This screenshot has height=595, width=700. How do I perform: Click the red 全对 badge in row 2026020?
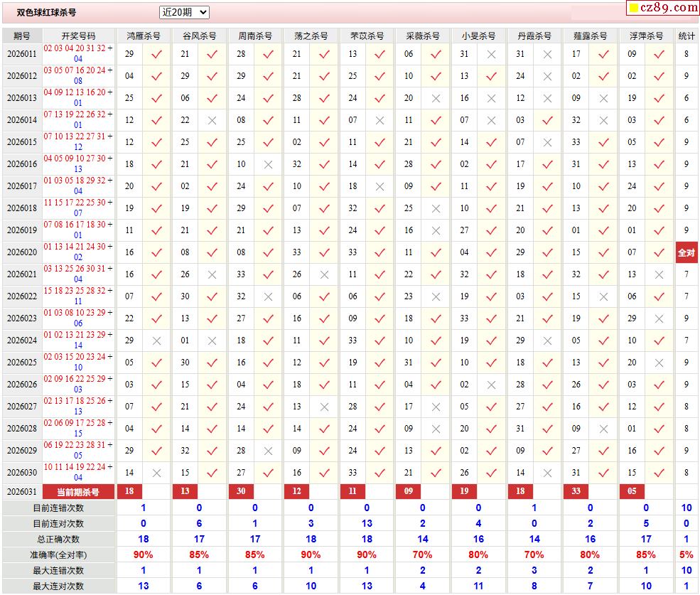(x=686, y=252)
